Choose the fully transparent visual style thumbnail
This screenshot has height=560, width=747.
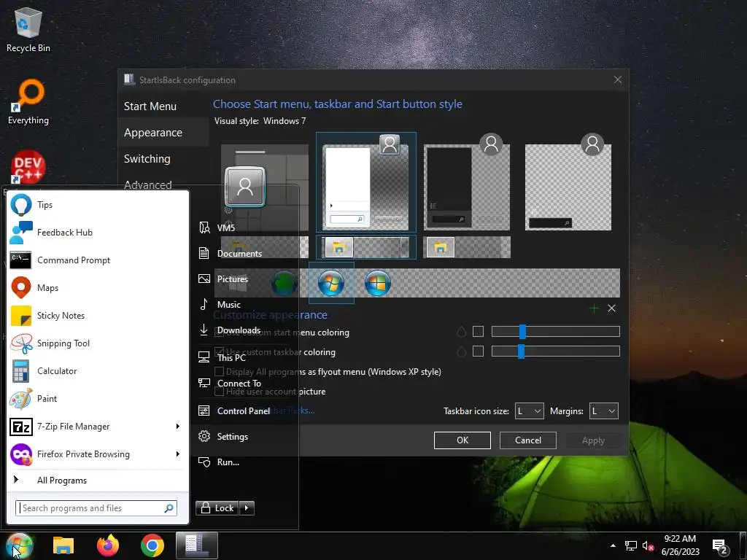[568, 182]
